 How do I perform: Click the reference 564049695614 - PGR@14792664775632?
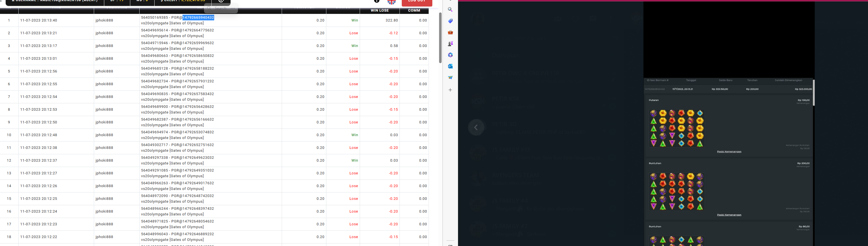pyautogui.click(x=177, y=30)
